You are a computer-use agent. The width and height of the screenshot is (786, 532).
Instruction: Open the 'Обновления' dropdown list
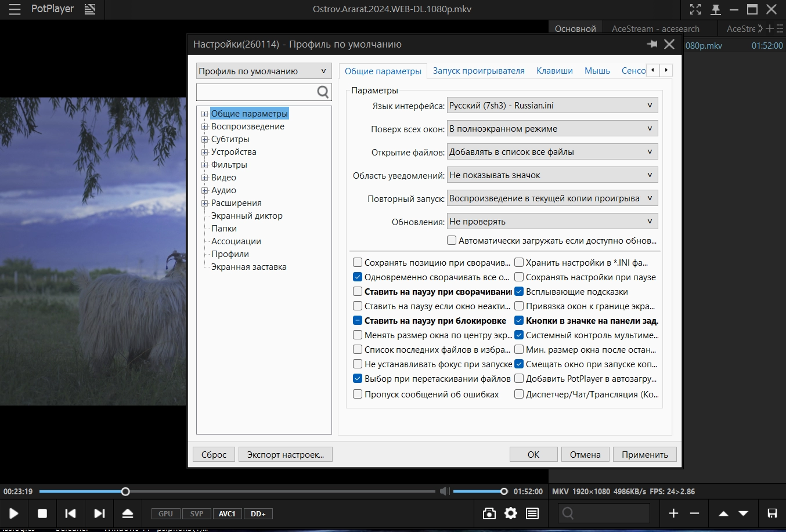tap(552, 222)
